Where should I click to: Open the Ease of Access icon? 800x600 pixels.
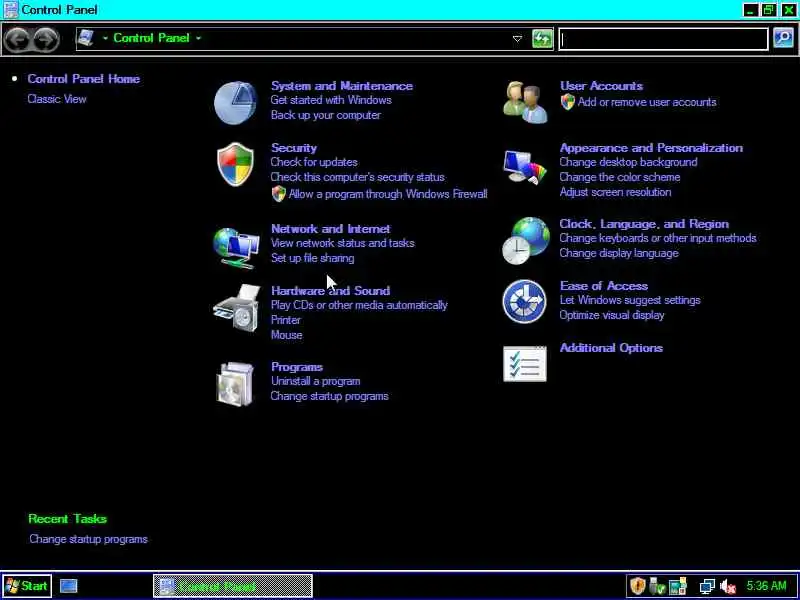[524, 302]
